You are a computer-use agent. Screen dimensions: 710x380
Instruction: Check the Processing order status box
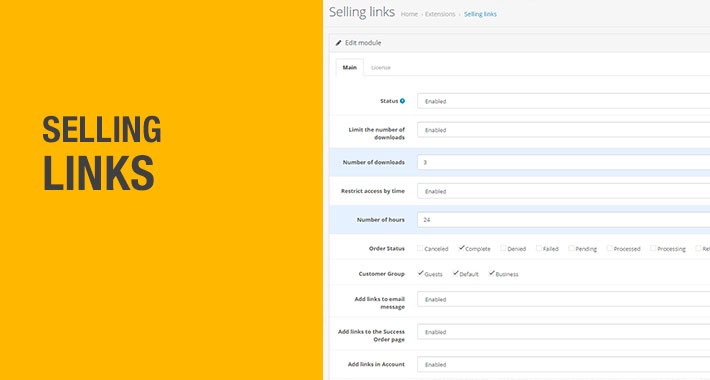point(653,248)
